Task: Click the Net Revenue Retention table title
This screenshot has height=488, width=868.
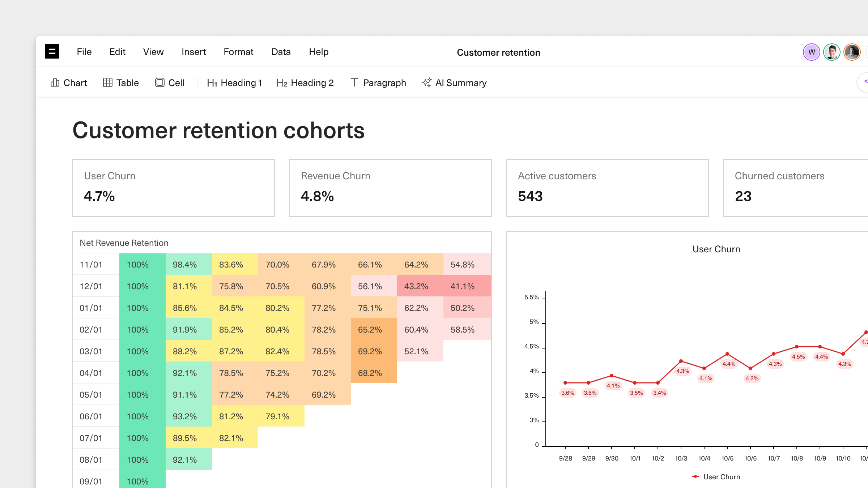Action: 124,243
